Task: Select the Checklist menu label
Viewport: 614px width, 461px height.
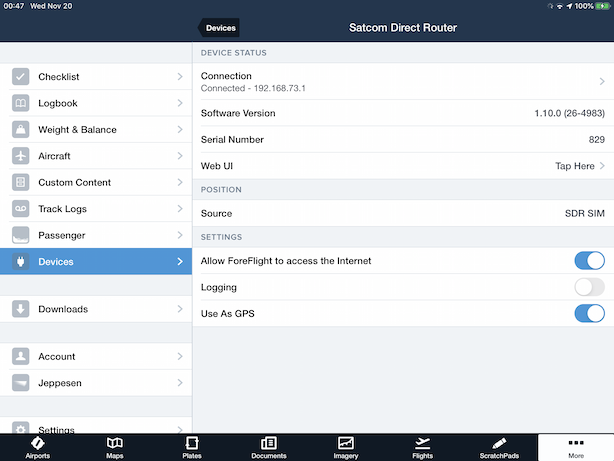Action: (x=59, y=77)
